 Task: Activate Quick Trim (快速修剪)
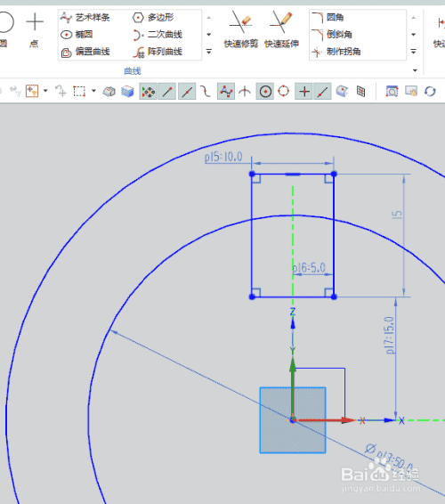point(241,29)
